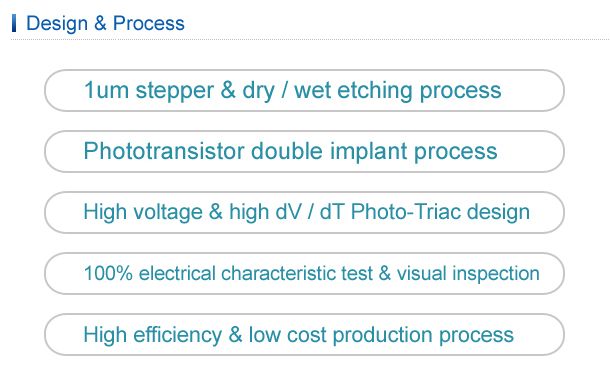Viewport: 610px width, 377px height.
Task: Click the blue bar icon beside Design & Process
Action: point(14,23)
